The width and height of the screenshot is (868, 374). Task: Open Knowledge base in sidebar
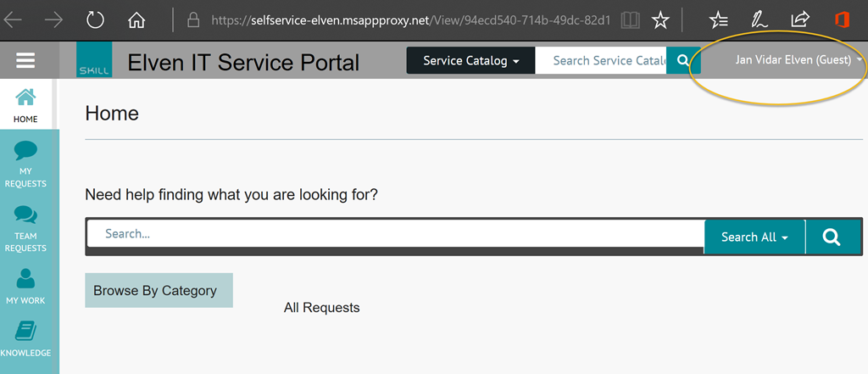[x=25, y=338]
